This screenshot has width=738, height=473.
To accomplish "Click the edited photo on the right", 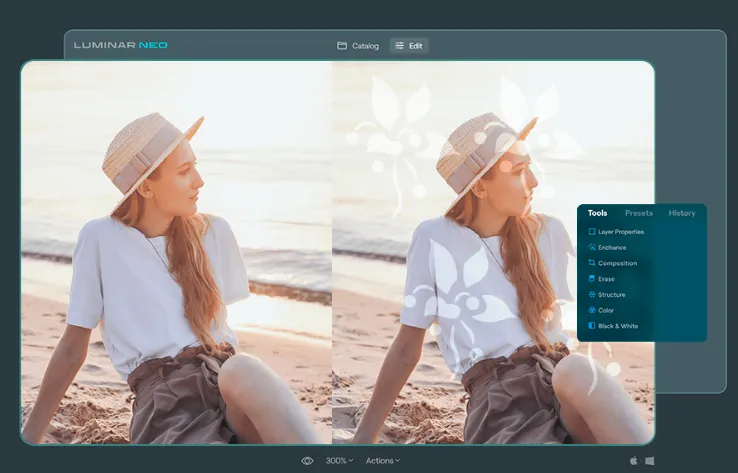I will tap(493, 252).
